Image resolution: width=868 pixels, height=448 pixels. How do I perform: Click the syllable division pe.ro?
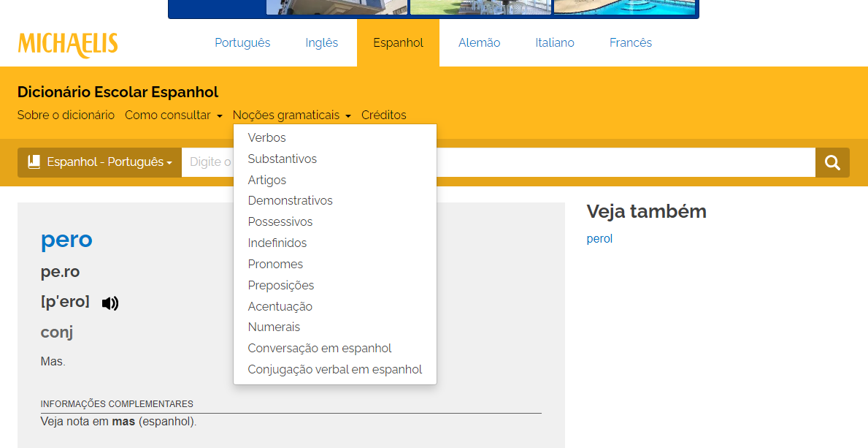tap(61, 273)
